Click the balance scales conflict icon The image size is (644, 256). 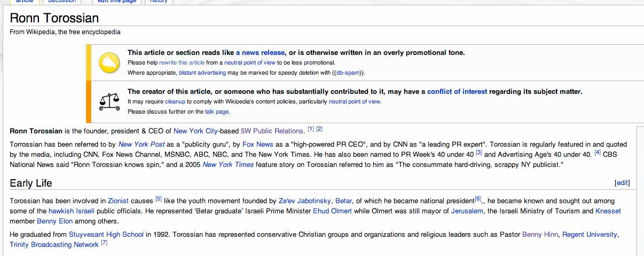(x=109, y=101)
